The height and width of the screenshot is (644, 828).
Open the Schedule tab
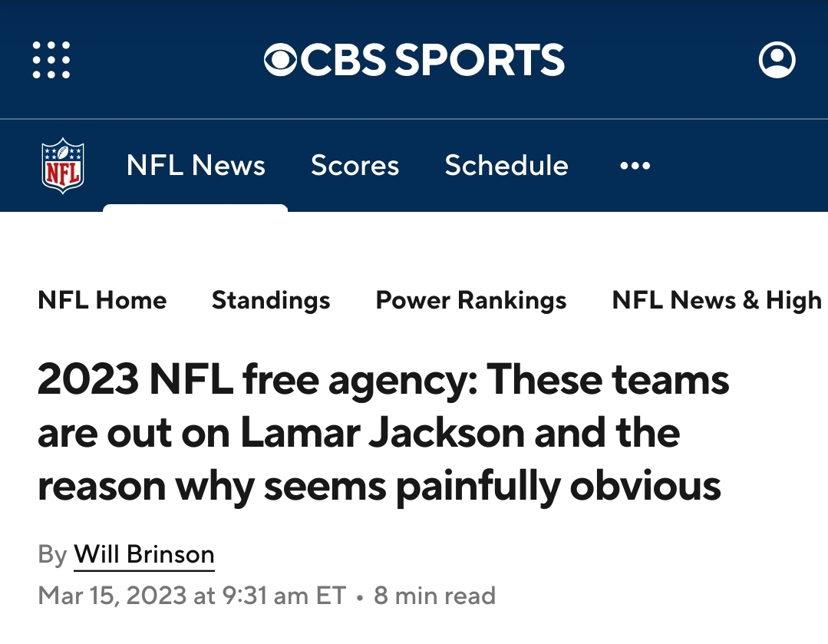tap(506, 165)
